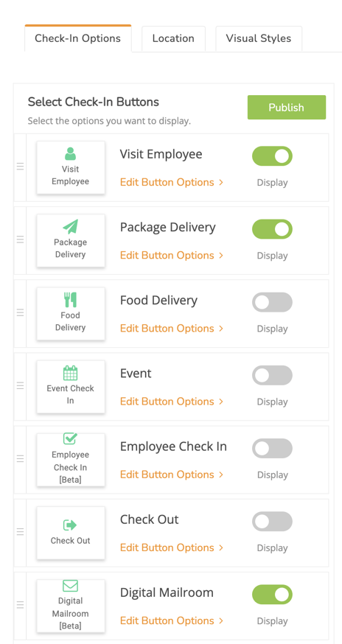Click the Package Delivery paper plane icon

pos(70,227)
